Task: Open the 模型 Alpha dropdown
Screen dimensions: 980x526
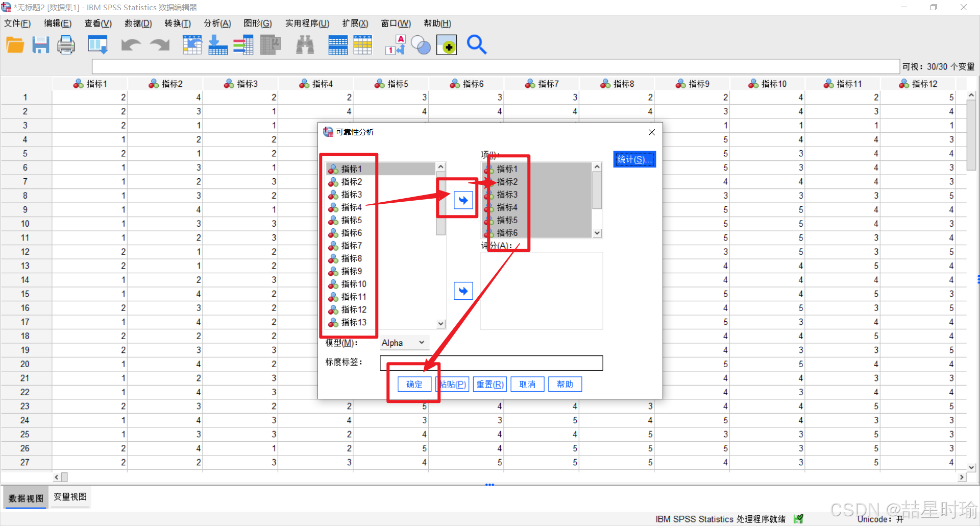Action: pos(404,343)
